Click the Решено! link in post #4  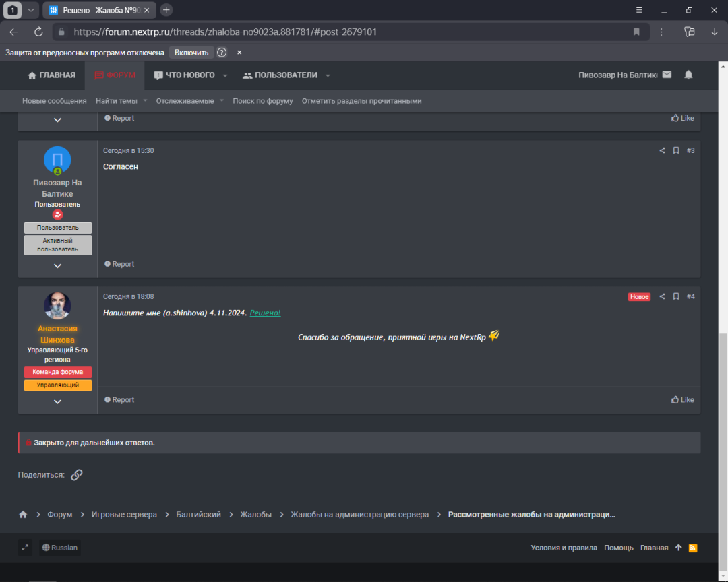[265, 313]
